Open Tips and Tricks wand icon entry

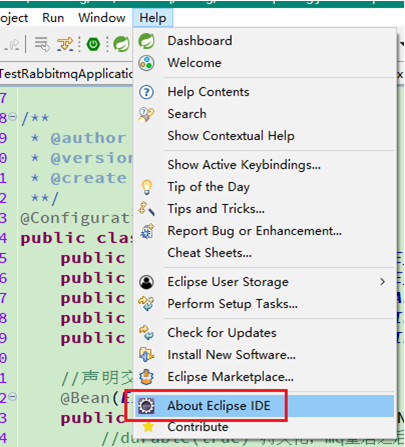point(147,209)
